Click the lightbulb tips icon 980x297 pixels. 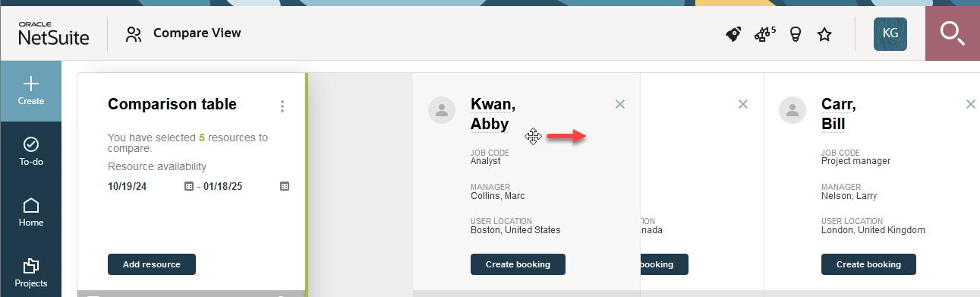(x=796, y=34)
